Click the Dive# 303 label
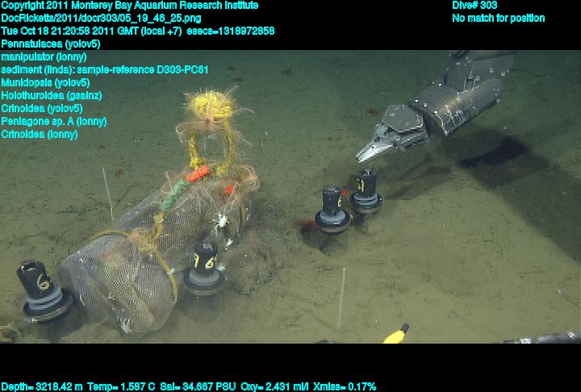This screenshot has width=581, height=392. point(474,6)
